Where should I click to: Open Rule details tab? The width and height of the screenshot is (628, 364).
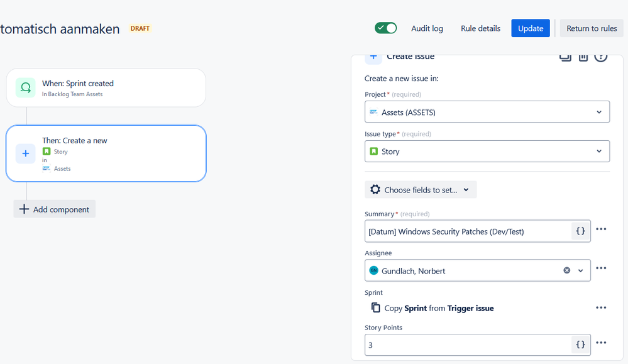point(480,28)
